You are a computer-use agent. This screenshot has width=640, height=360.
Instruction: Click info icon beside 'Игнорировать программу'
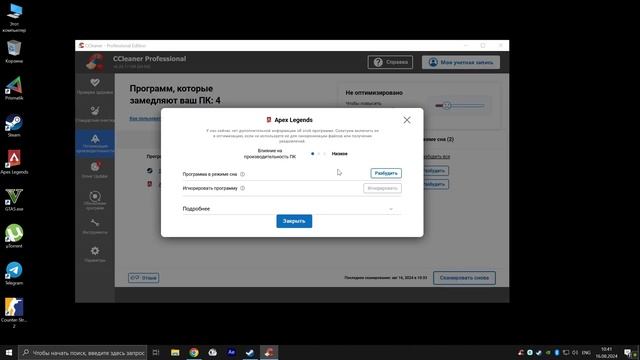[242, 188]
